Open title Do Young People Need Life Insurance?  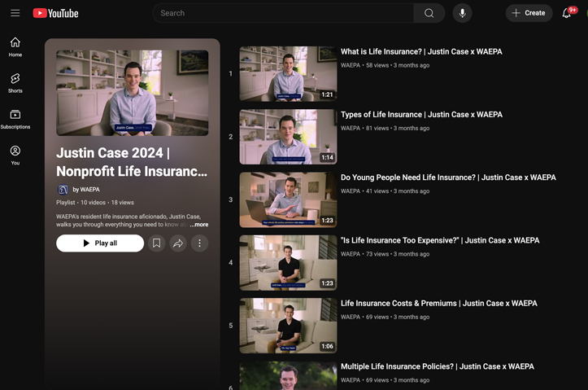point(448,177)
